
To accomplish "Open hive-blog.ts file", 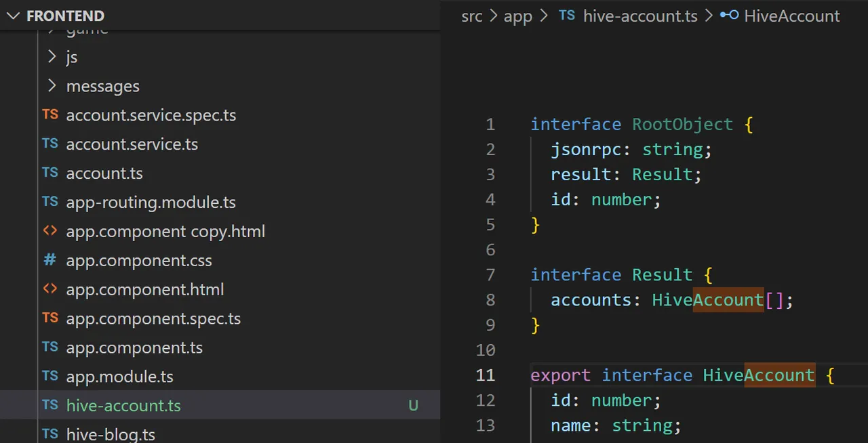I will (x=111, y=435).
